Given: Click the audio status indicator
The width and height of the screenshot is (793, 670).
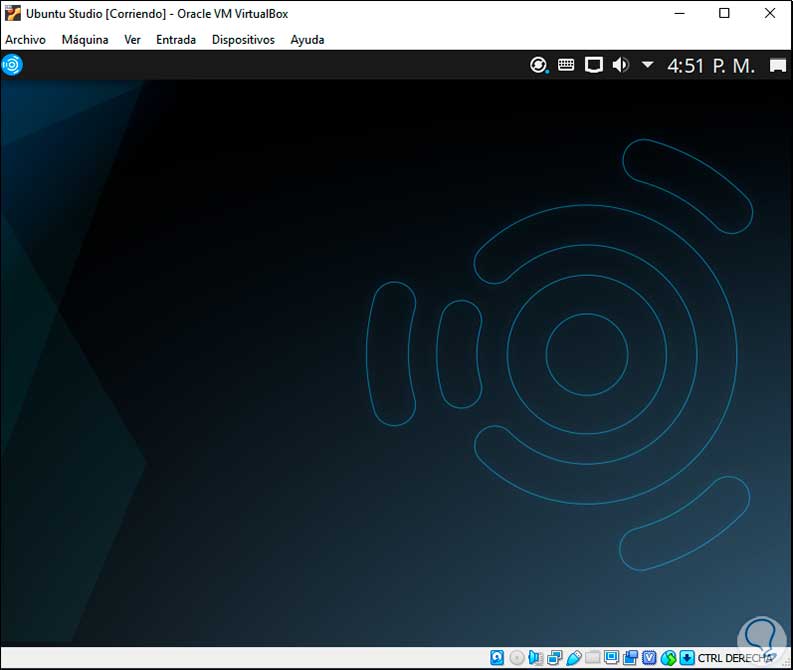Looking at the screenshot, I should (x=535, y=657).
